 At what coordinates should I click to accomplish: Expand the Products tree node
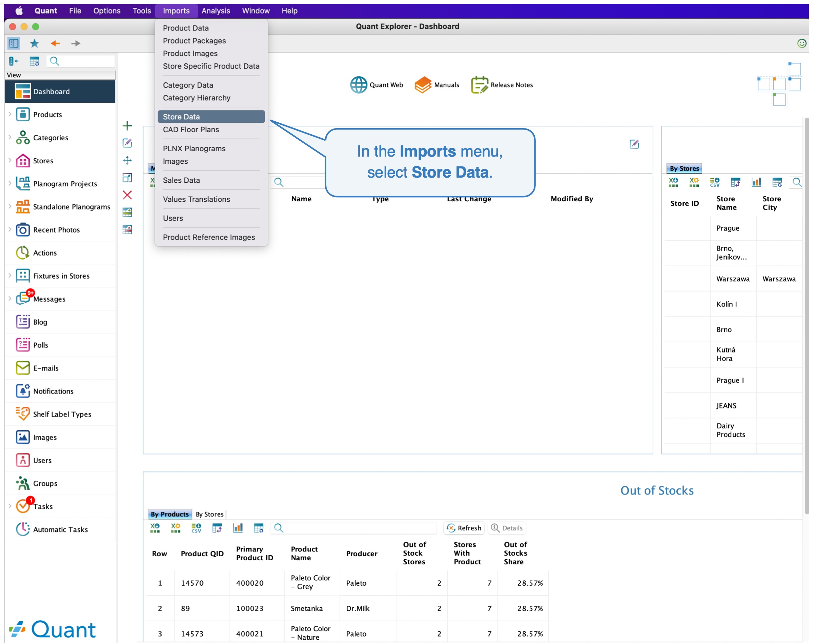(10, 114)
